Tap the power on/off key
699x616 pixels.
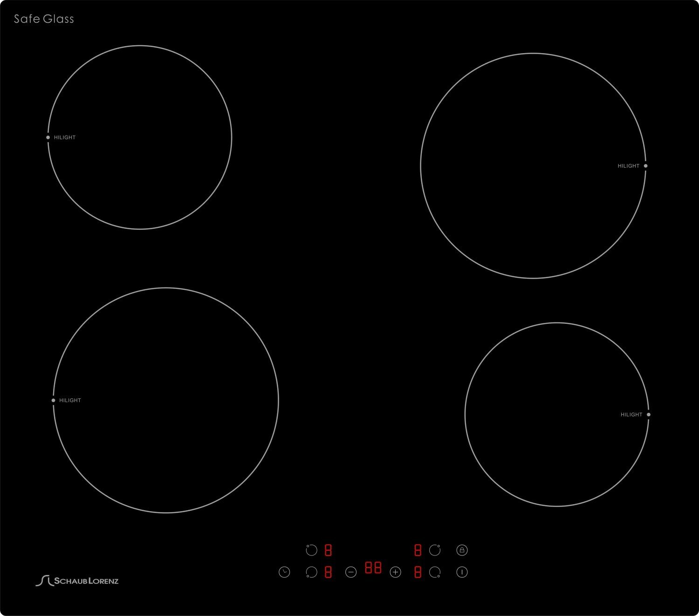(462, 572)
